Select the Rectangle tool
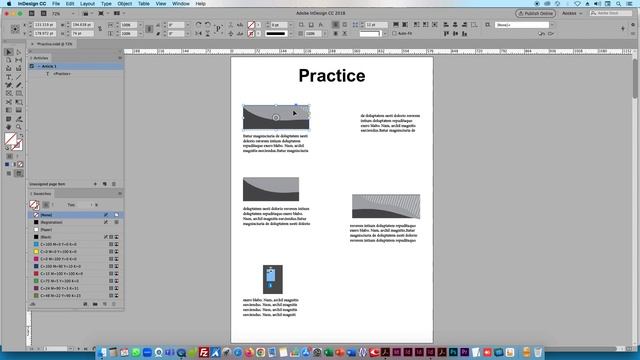The width and height of the screenshot is (640, 360). pyautogui.click(x=19, y=93)
